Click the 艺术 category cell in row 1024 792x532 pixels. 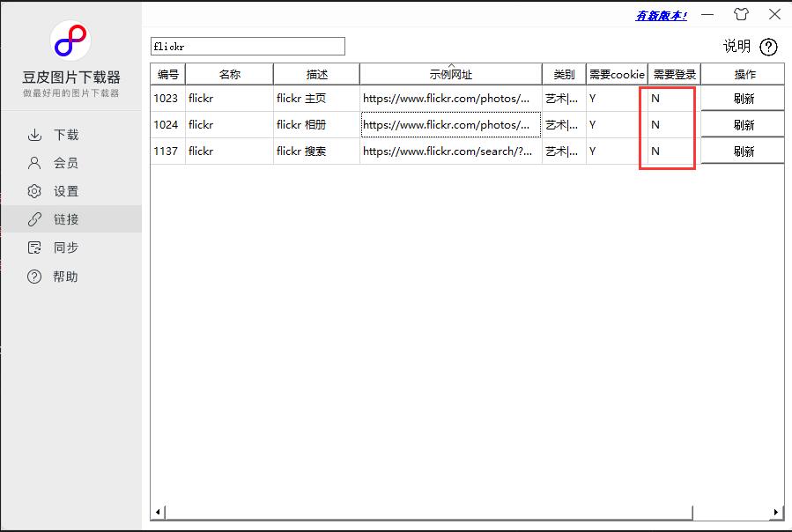point(564,125)
